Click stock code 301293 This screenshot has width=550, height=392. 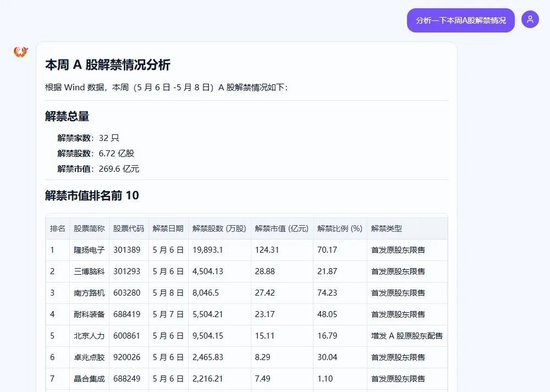pos(127,271)
